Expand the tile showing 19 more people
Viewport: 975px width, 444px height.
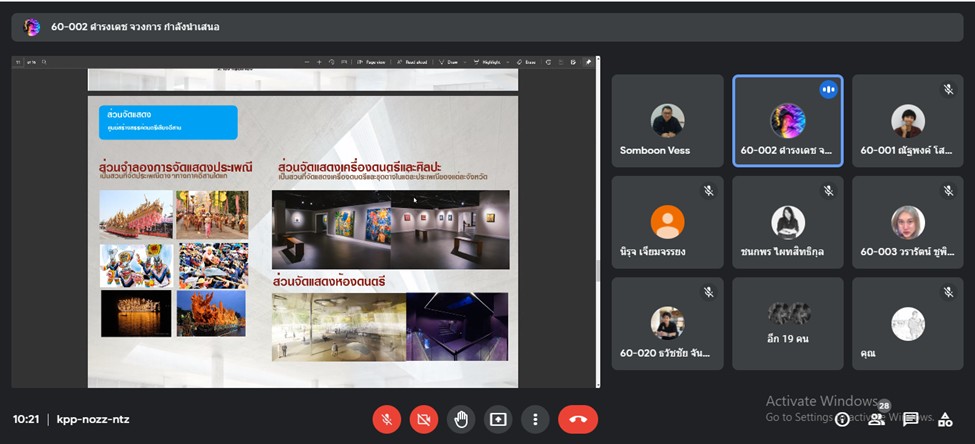(787, 324)
